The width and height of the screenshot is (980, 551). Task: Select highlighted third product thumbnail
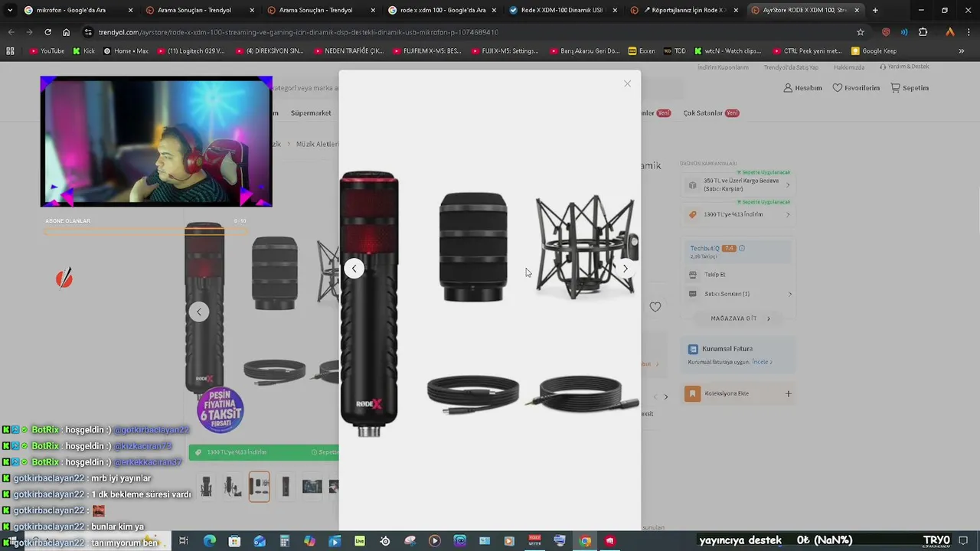(x=259, y=487)
